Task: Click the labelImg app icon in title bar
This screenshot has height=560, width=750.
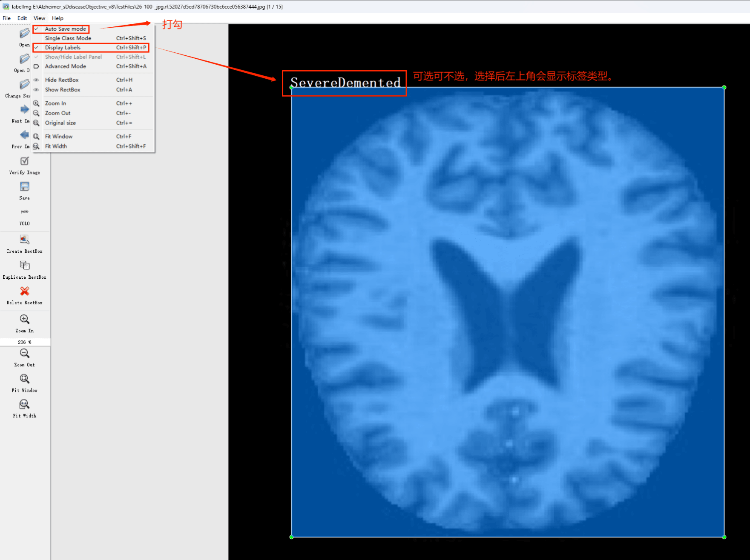Action: click(x=6, y=7)
